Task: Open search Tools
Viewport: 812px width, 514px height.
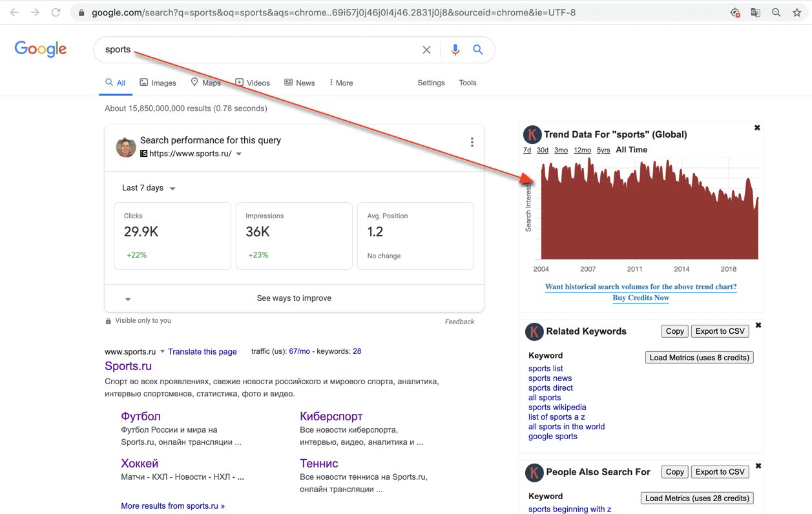Action: pos(468,83)
